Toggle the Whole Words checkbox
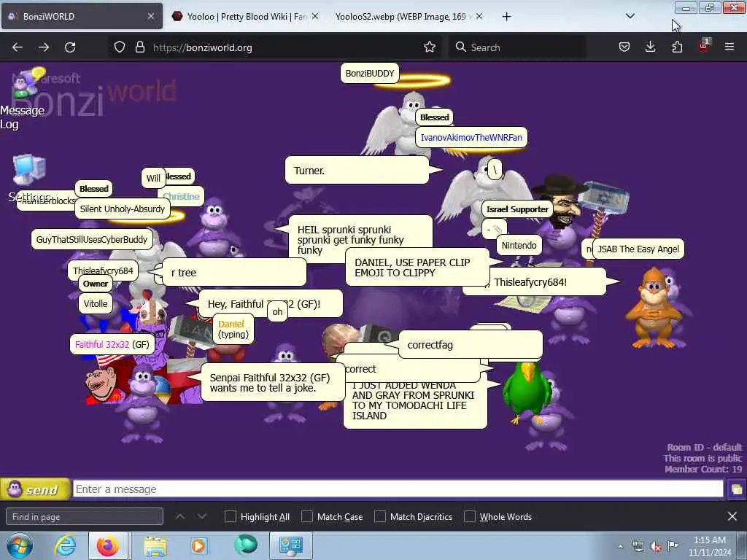 [470, 516]
